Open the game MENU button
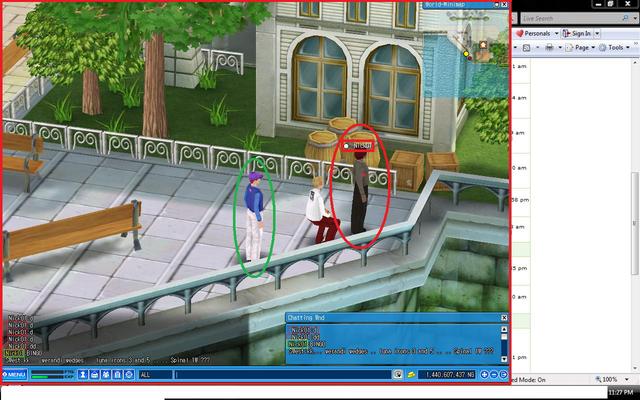Screen dimensions: 640x400 [x=14, y=374]
